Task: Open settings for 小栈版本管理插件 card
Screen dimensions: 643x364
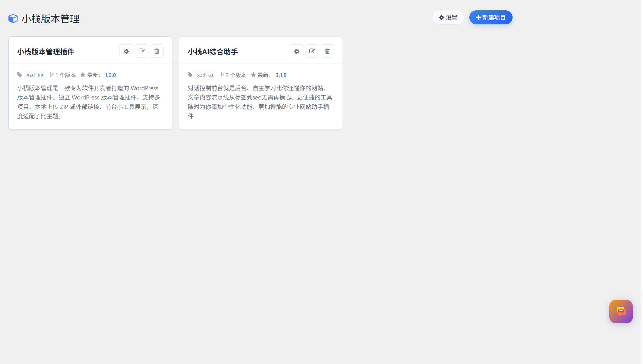Action: (126, 51)
